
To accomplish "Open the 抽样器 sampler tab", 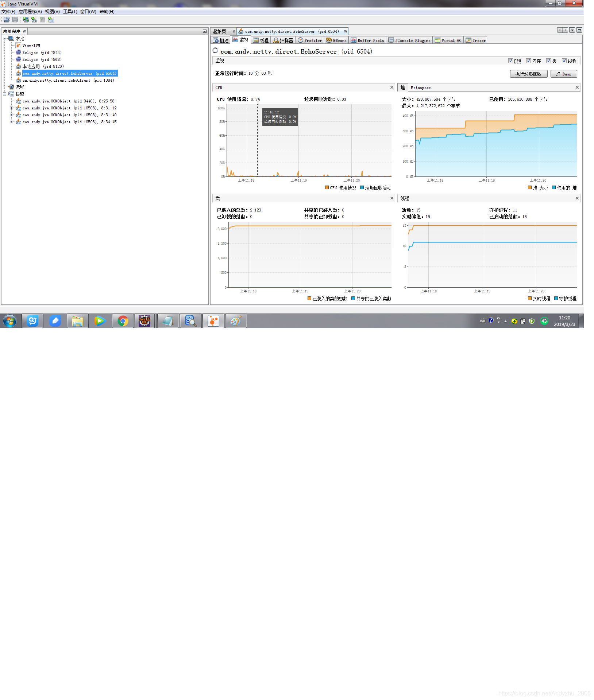I will [283, 40].
